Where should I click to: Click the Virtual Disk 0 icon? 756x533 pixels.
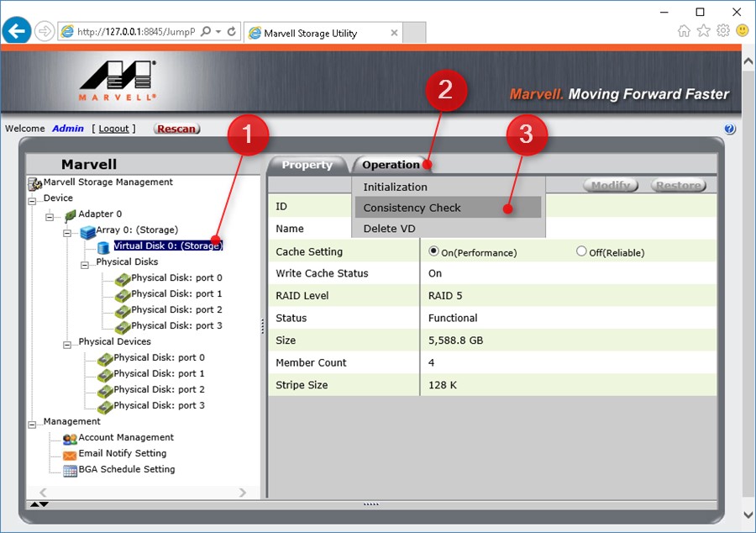point(104,246)
